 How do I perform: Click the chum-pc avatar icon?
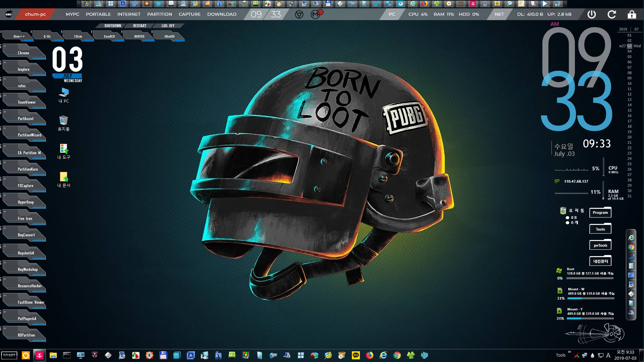[x=9, y=14]
